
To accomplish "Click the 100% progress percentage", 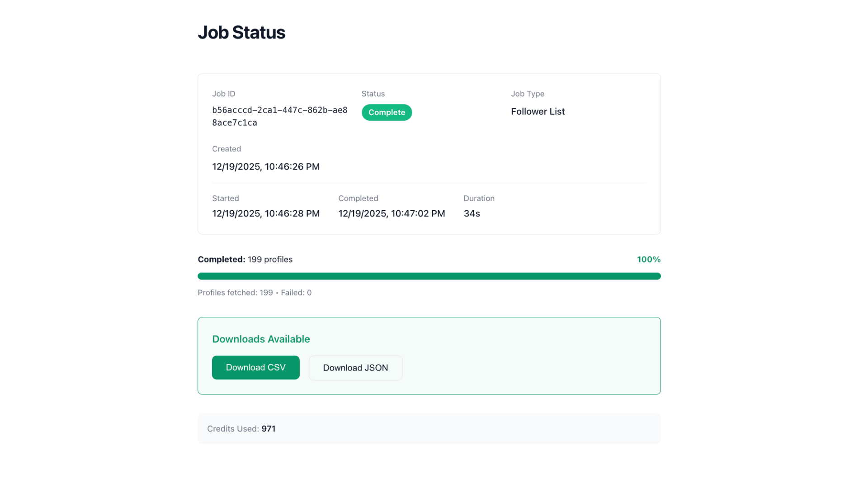I will 648,259.
